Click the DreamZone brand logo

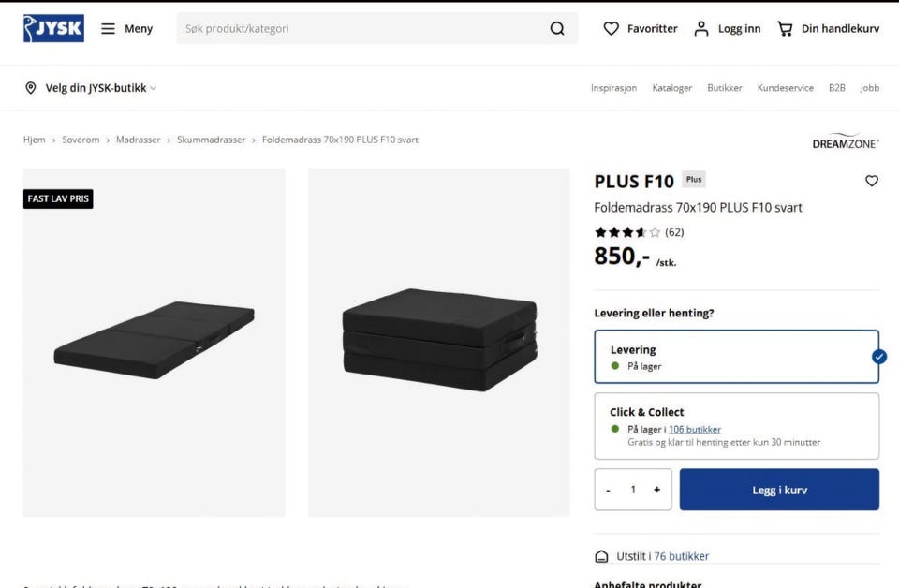tap(846, 142)
